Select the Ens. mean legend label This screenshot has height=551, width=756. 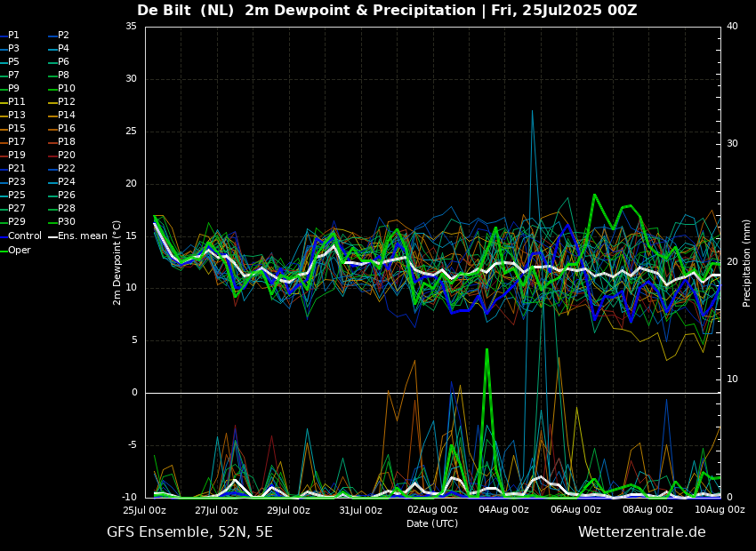[x=83, y=236]
